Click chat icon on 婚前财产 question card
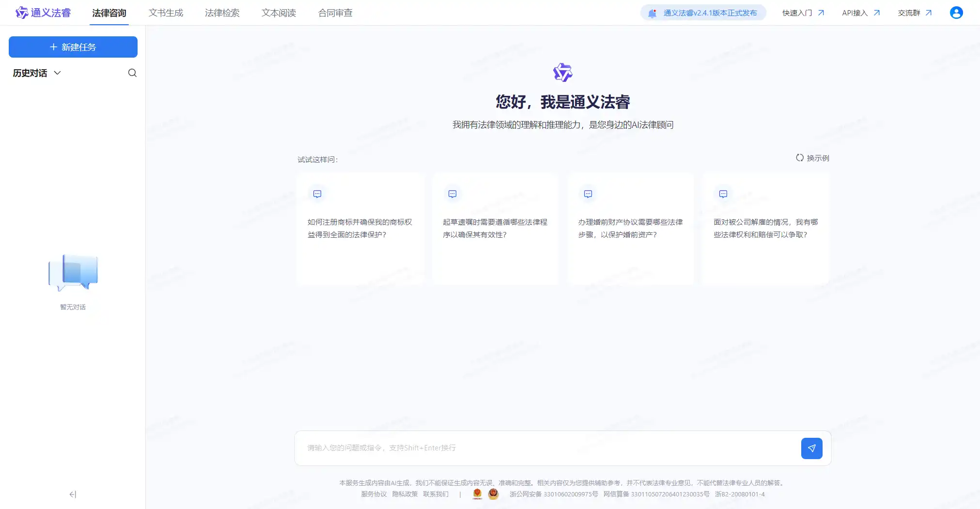Screen dimensions: 980x509 [588, 194]
